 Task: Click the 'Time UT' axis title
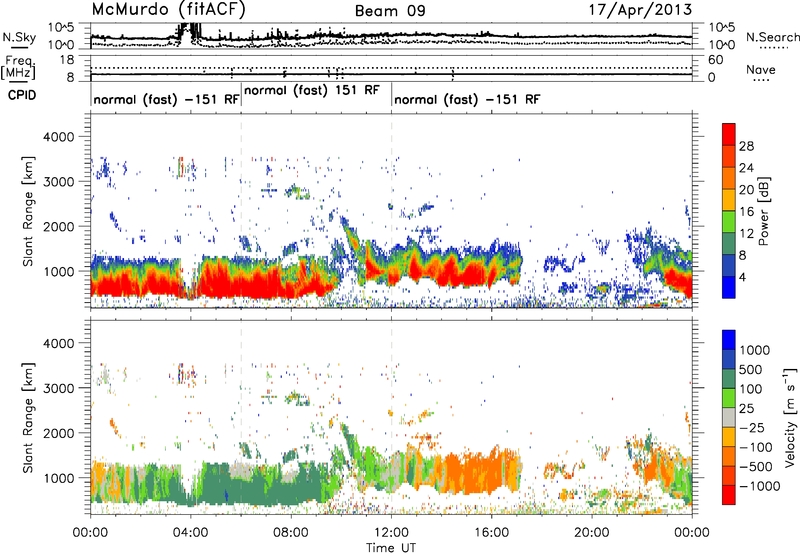(391, 547)
